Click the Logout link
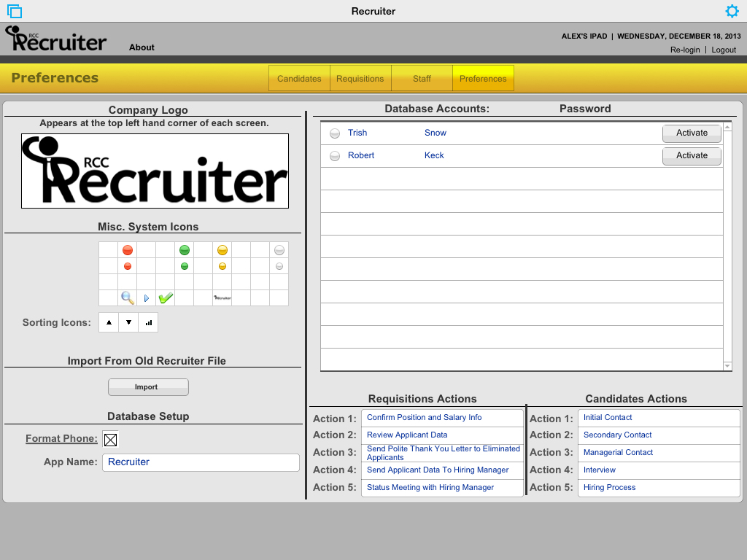747x560 pixels. (x=724, y=50)
